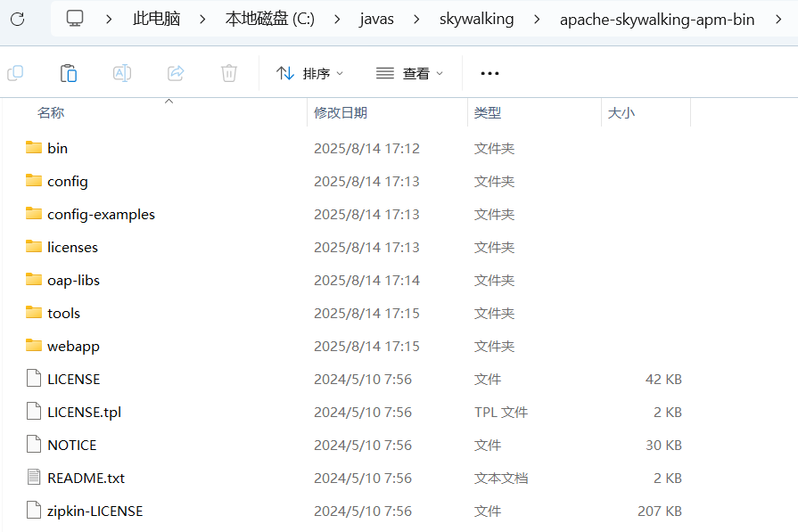Open the 排序 sort dropdown

point(310,73)
